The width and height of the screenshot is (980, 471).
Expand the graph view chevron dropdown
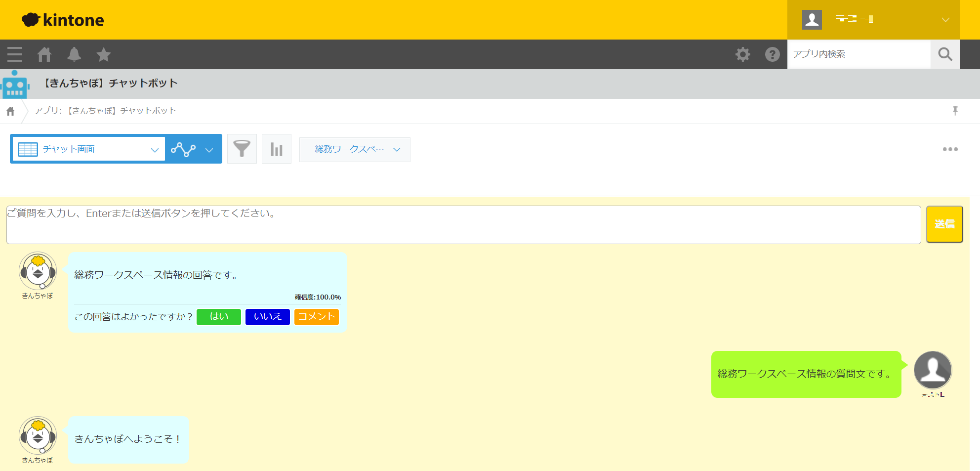pyautogui.click(x=209, y=150)
